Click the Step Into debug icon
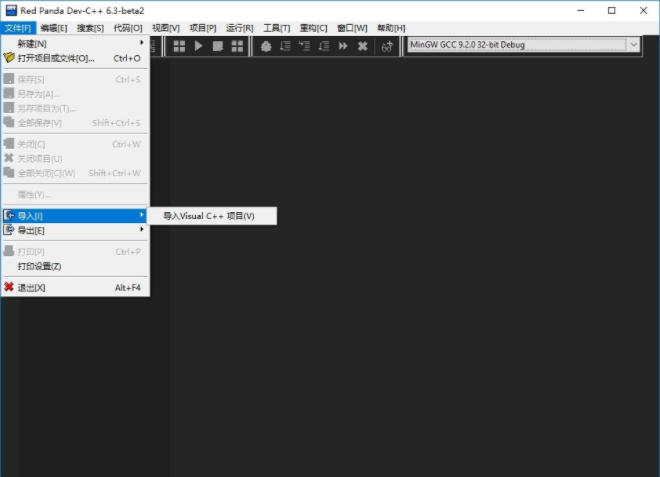 304,46
